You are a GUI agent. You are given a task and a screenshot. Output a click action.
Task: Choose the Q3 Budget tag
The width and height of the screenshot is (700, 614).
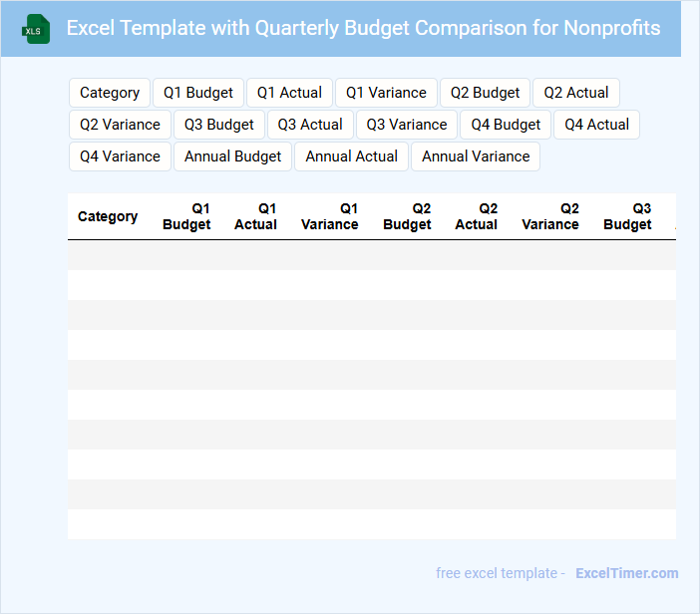tap(219, 125)
